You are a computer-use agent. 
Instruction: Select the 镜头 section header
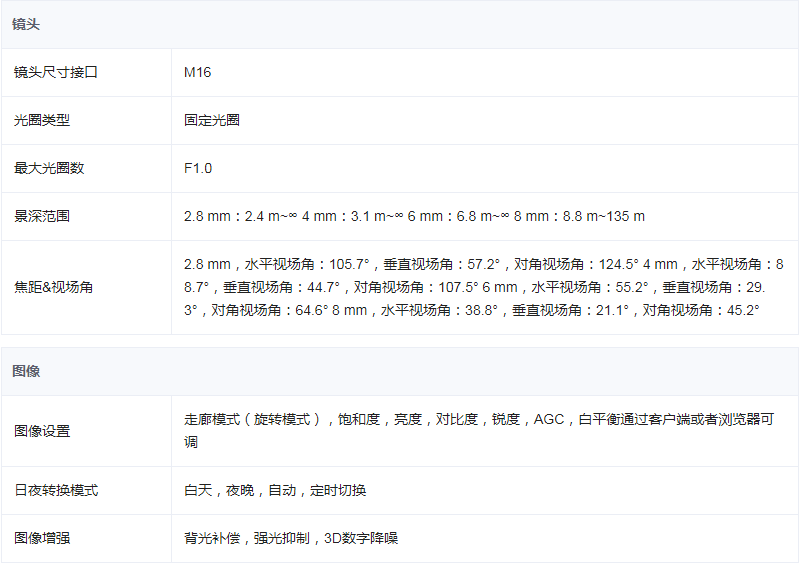(x=26, y=24)
